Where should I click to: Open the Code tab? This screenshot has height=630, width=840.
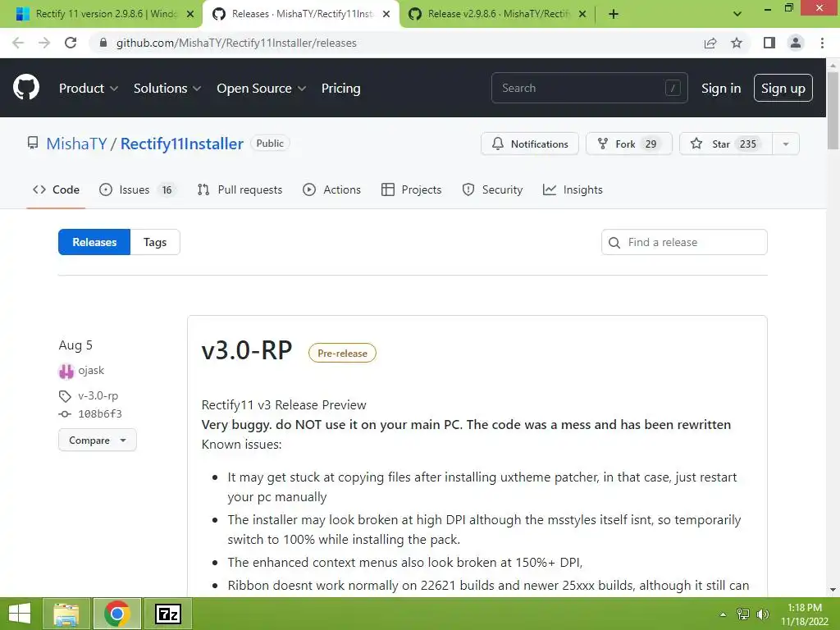(x=56, y=189)
